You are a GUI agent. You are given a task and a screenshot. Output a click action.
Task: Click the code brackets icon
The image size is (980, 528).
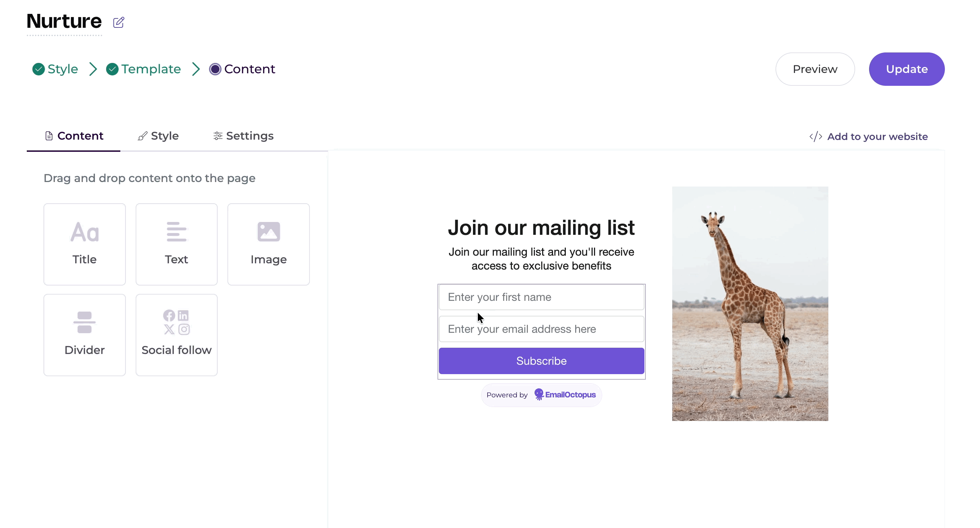click(816, 137)
